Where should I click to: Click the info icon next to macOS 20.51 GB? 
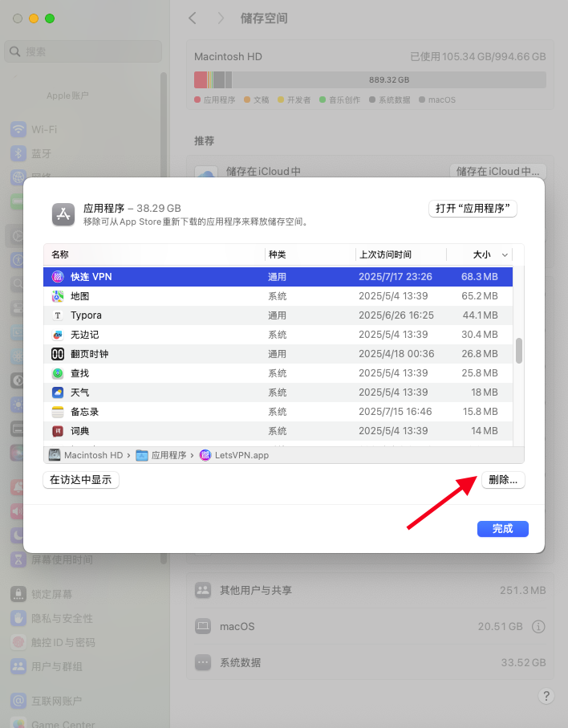[538, 627]
